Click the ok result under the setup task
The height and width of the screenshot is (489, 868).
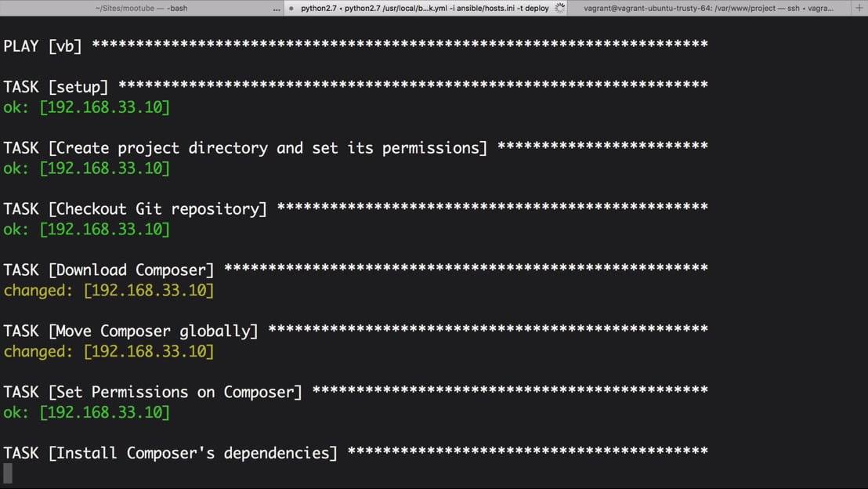pyautogui.click(x=86, y=107)
